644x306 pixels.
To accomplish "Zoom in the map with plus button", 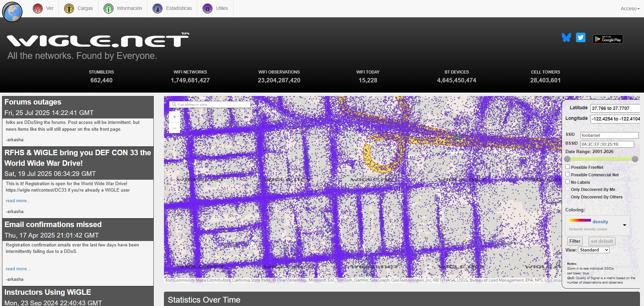I will click(x=175, y=117).
